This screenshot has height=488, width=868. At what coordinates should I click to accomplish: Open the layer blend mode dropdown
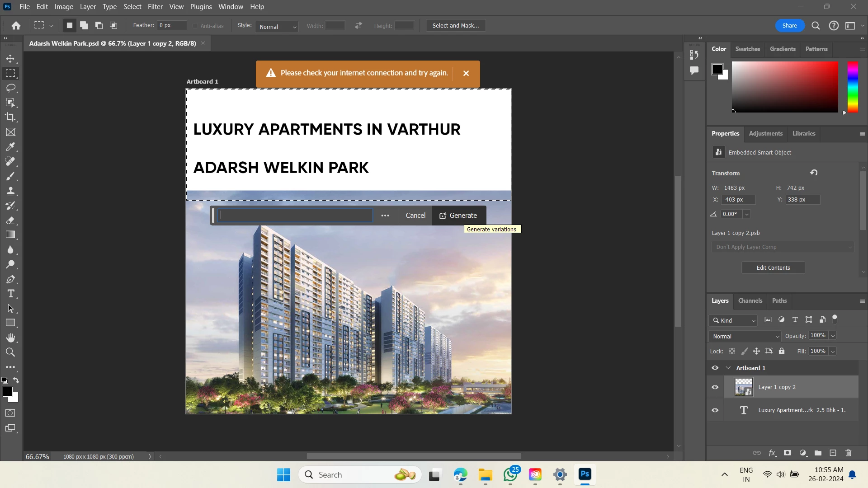pos(745,336)
